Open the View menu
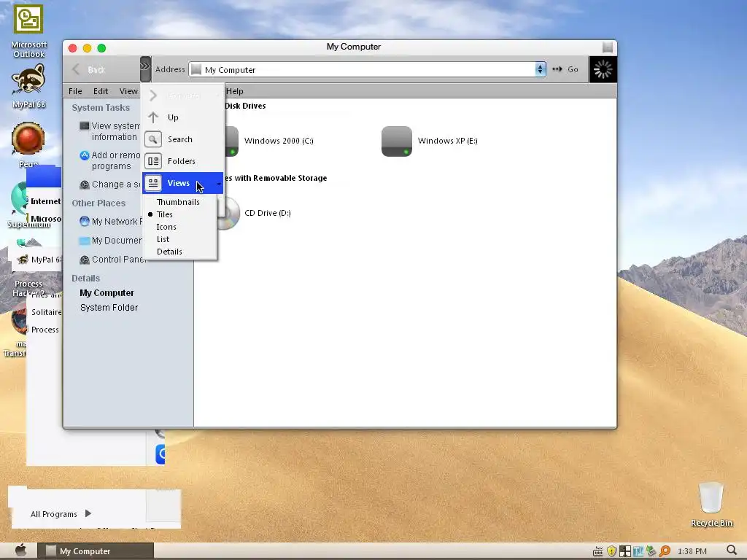Screen dimensions: 747x560 point(128,91)
